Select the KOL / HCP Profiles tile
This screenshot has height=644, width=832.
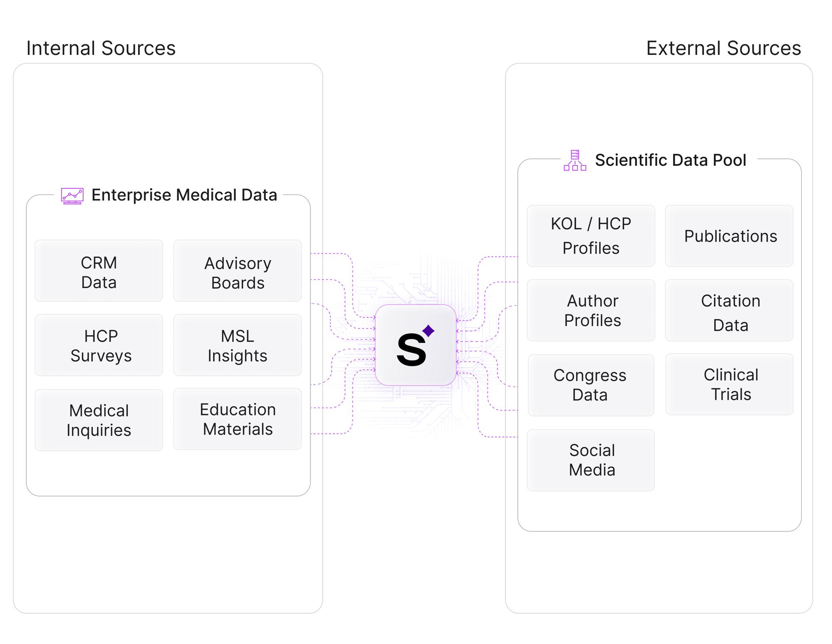[x=591, y=236]
